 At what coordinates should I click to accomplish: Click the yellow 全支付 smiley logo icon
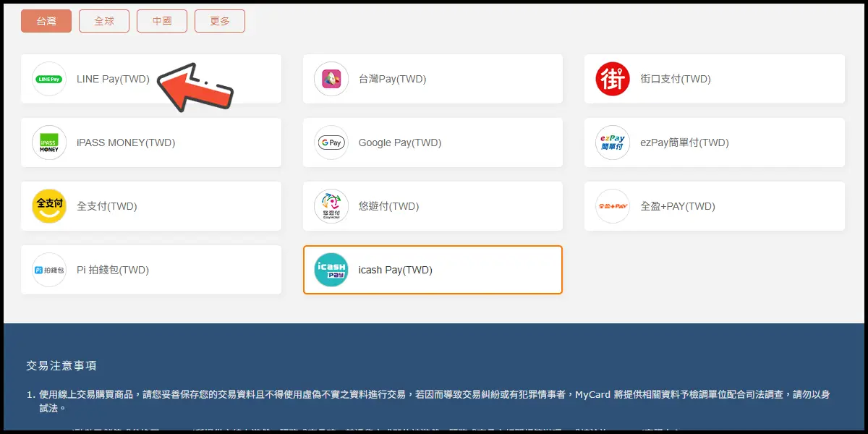click(x=49, y=206)
